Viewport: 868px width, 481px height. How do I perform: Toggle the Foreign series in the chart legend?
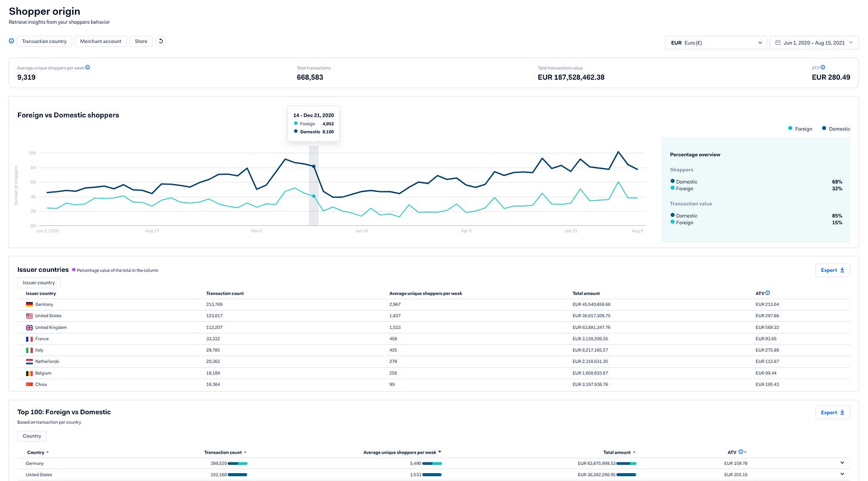coord(799,129)
